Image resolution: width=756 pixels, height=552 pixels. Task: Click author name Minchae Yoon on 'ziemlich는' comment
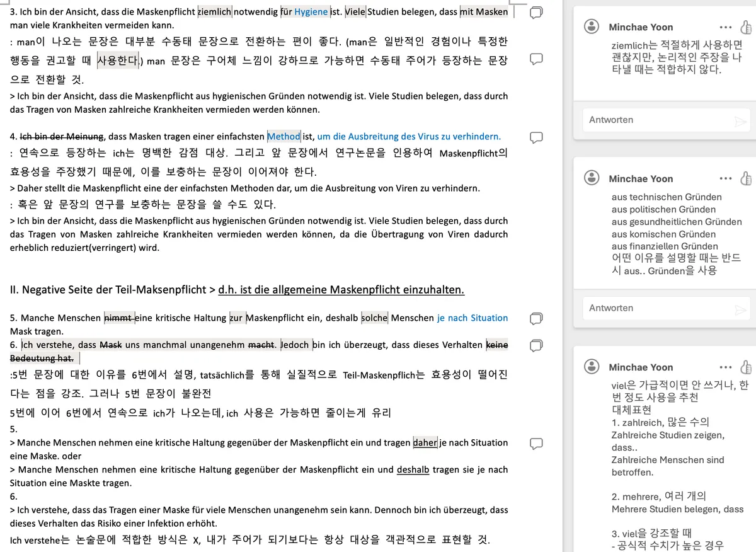641,27
